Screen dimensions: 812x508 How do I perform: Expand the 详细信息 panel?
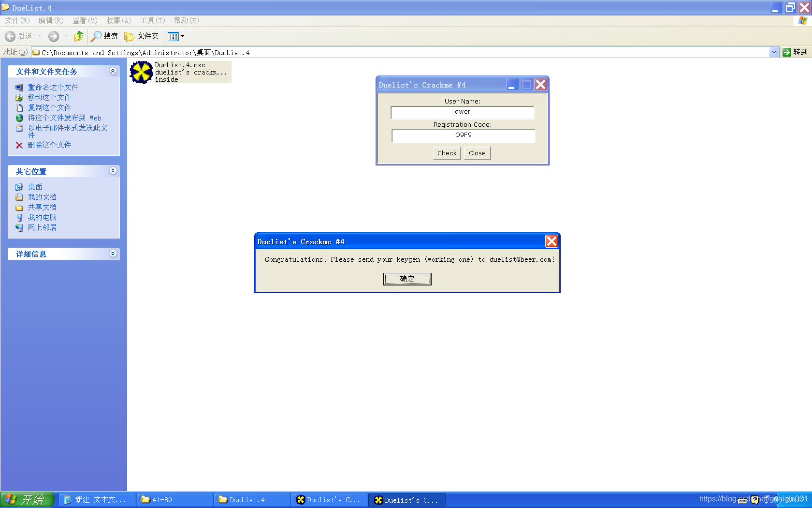pos(113,254)
